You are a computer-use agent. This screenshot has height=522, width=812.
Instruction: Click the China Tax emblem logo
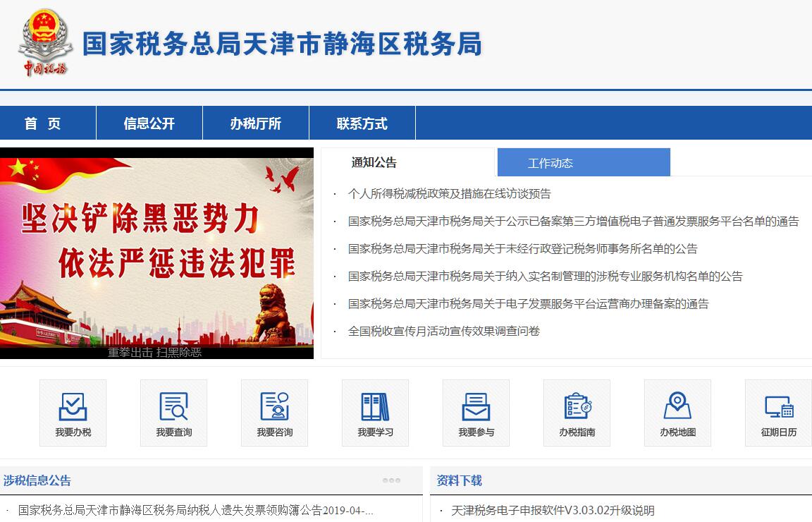click(x=45, y=44)
